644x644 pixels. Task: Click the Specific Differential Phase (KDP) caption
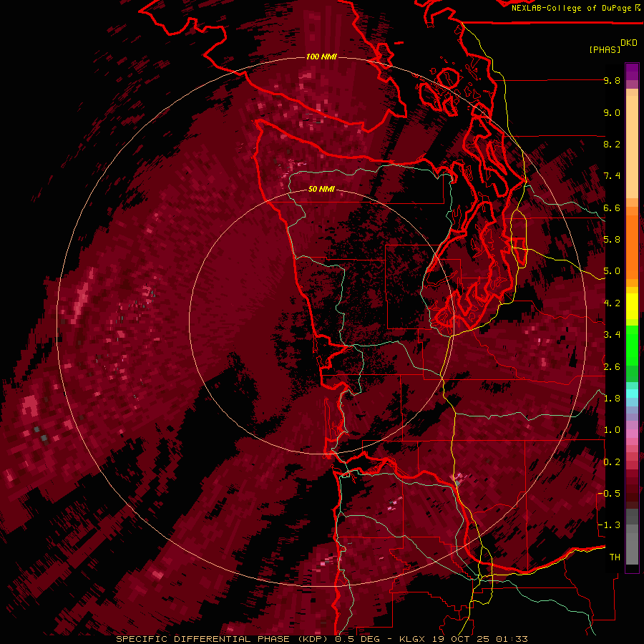point(222,639)
